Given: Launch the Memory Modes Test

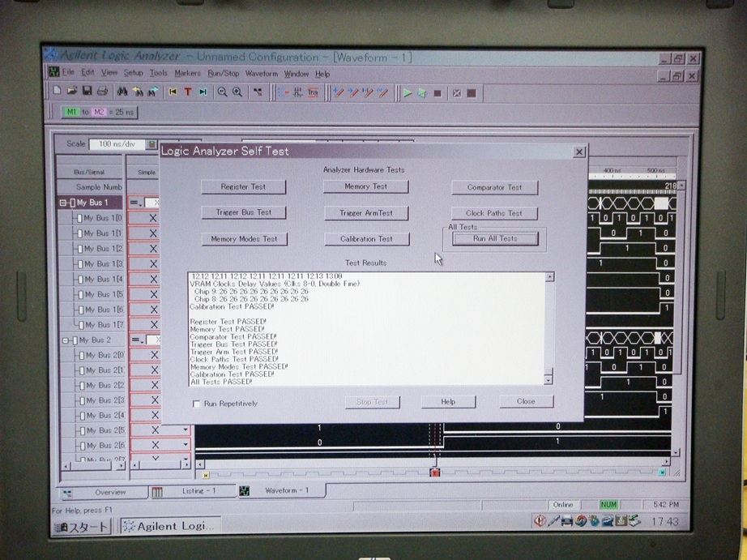Looking at the screenshot, I should click(245, 239).
